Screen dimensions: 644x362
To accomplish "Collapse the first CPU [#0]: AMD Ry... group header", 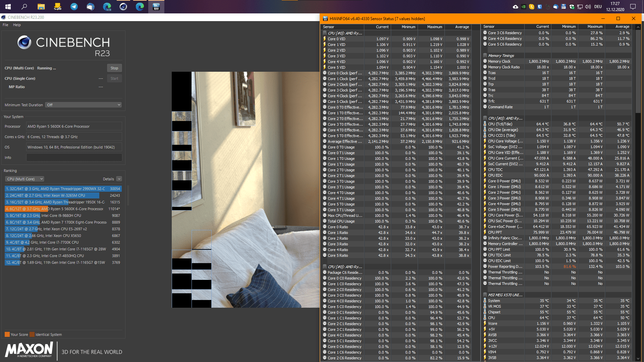I will point(325,33).
